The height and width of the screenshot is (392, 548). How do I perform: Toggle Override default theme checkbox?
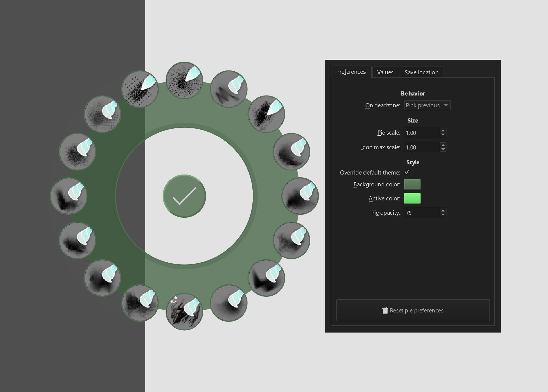coord(407,172)
